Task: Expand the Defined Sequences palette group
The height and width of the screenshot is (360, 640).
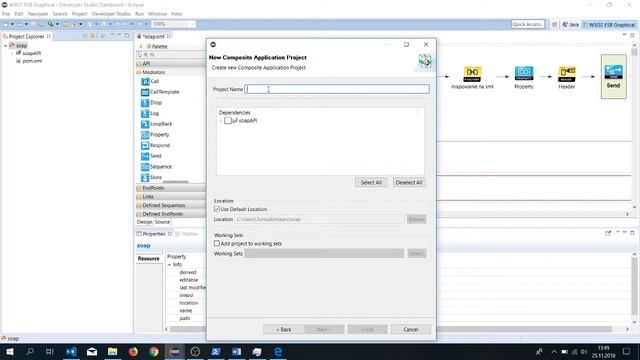Action: pyautogui.click(x=171, y=205)
